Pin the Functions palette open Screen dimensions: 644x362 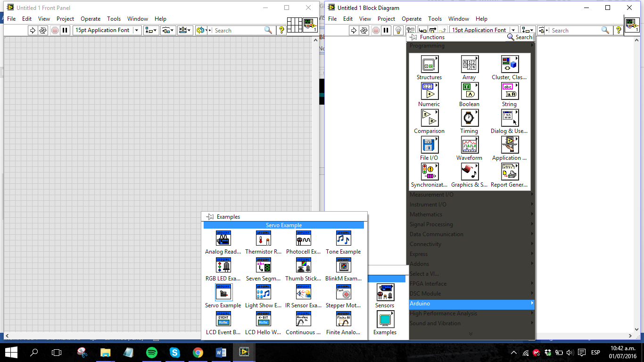[413, 37]
